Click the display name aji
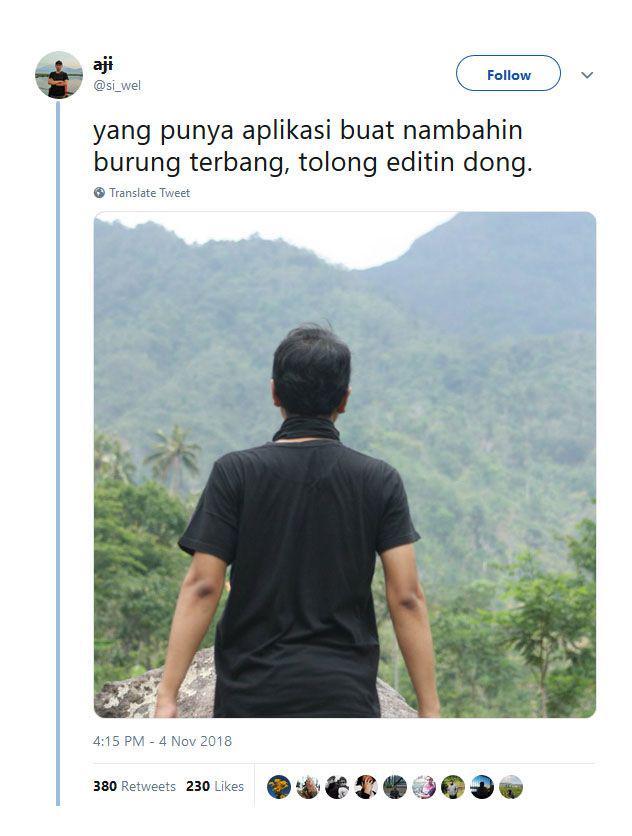 coord(103,65)
